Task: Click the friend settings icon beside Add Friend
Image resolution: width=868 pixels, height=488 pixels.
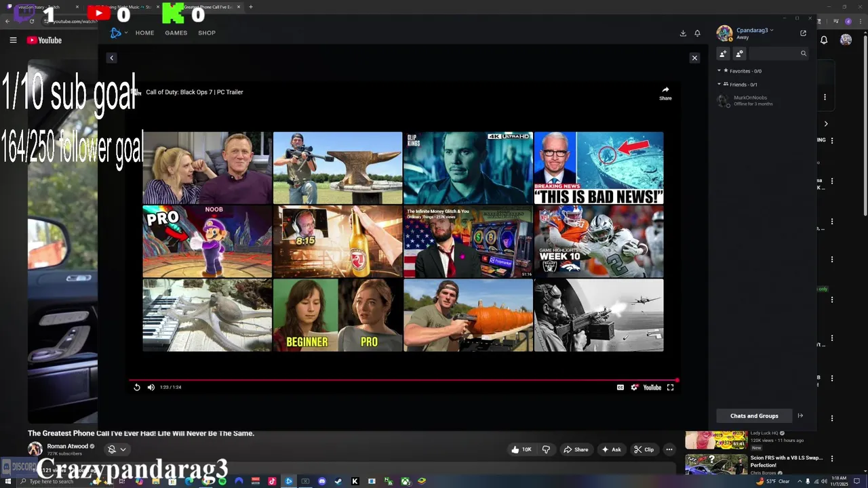Action: [x=739, y=54]
